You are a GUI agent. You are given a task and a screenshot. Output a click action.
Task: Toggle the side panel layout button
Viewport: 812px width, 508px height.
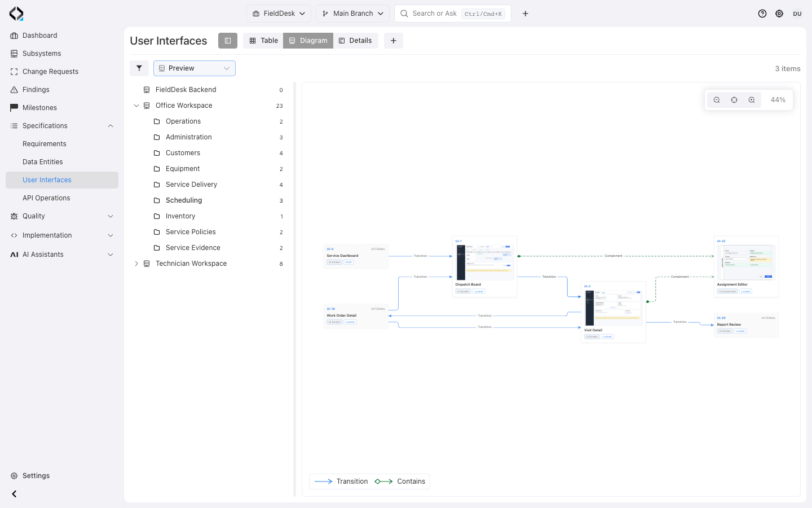pyautogui.click(x=228, y=41)
